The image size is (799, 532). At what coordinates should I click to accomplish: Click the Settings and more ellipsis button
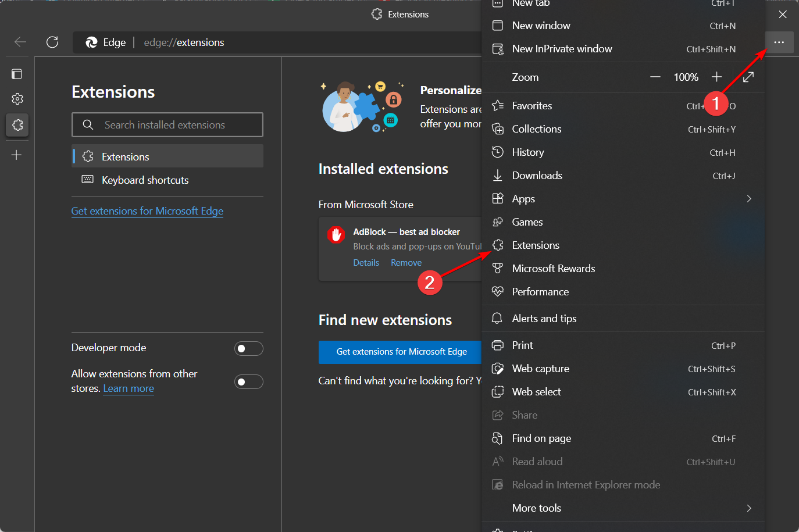coord(779,42)
